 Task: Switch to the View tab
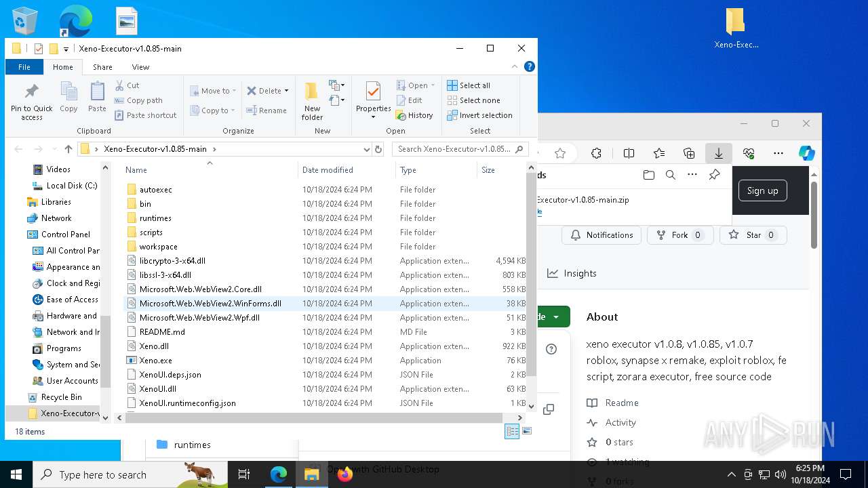pos(140,67)
